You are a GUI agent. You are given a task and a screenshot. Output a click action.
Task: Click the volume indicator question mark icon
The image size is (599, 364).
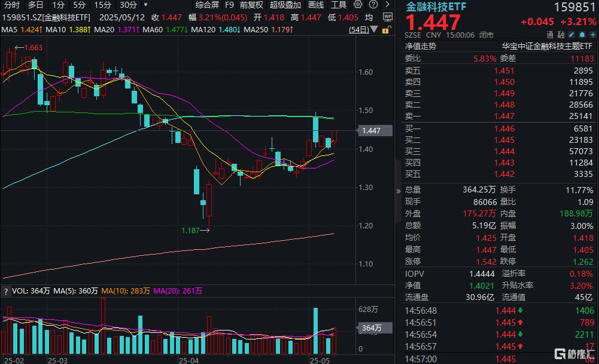pos(6,292)
